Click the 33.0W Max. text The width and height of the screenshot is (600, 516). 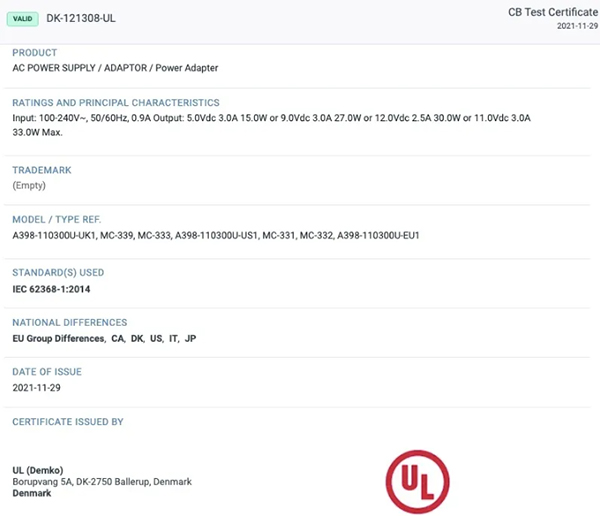point(38,132)
